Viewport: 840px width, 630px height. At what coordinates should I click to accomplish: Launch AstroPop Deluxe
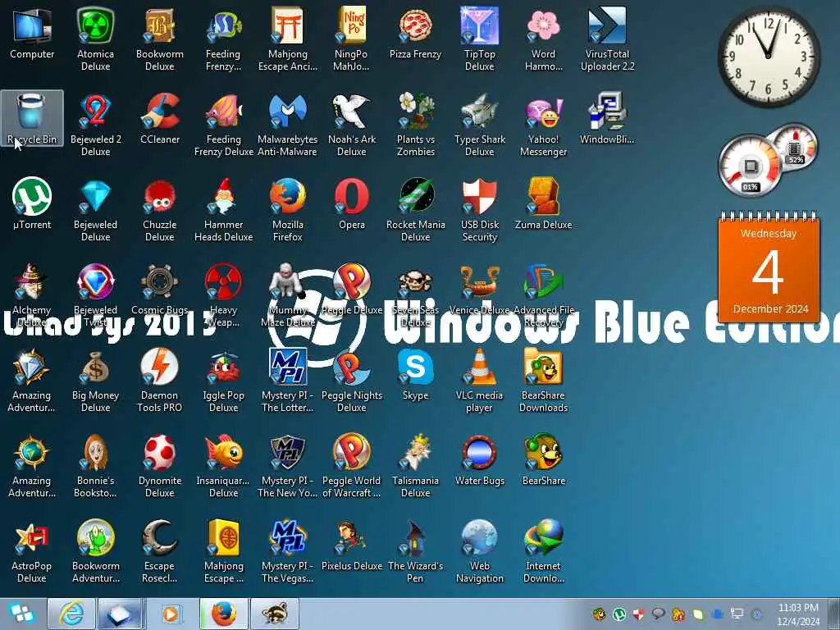pyautogui.click(x=32, y=550)
